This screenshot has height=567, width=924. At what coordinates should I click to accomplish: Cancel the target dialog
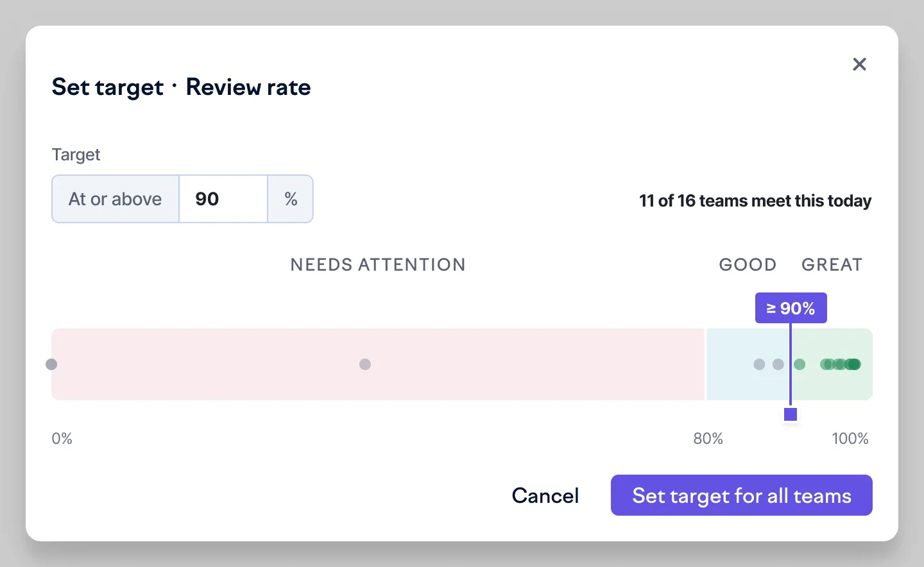point(545,495)
